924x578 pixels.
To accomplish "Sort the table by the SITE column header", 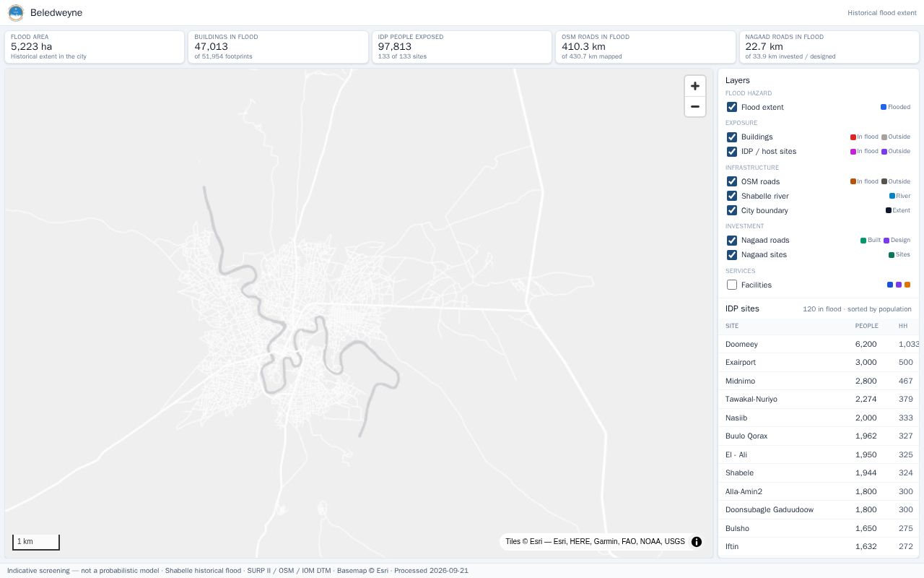I will coord(732,326).
